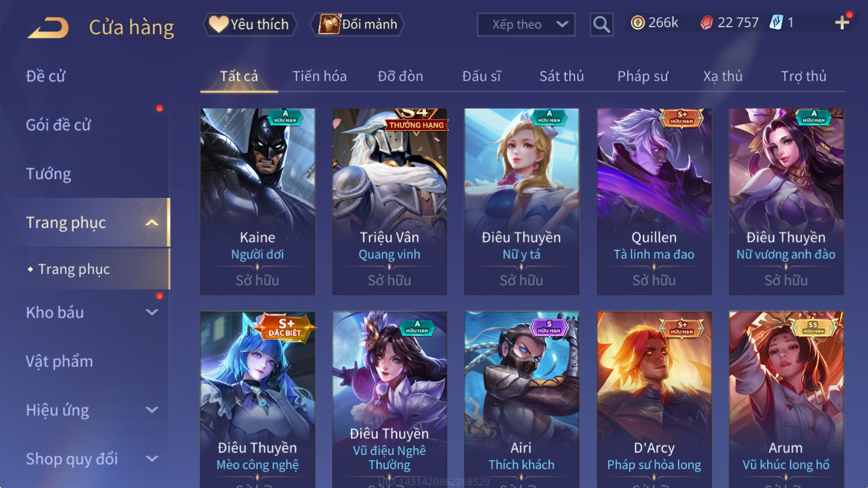The height and width of the screenshot is (488, 868).
Task: Click the back arrow icon
Action: [48, 28]
